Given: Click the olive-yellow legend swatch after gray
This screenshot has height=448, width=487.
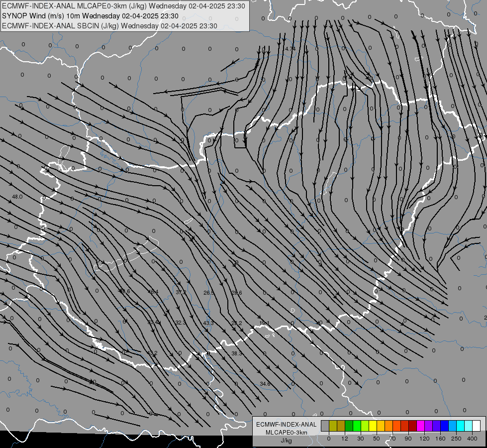Looking at the screenshot, I should point(333,426).
